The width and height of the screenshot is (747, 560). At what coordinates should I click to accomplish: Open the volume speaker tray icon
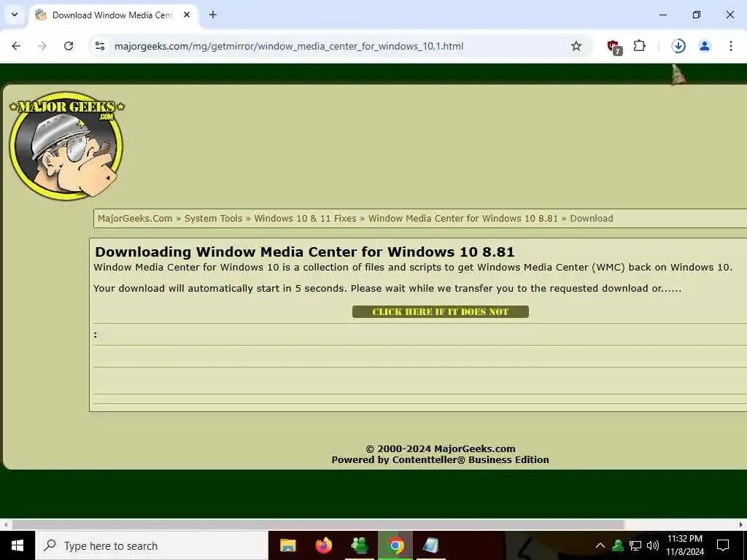tap(653, 545)
